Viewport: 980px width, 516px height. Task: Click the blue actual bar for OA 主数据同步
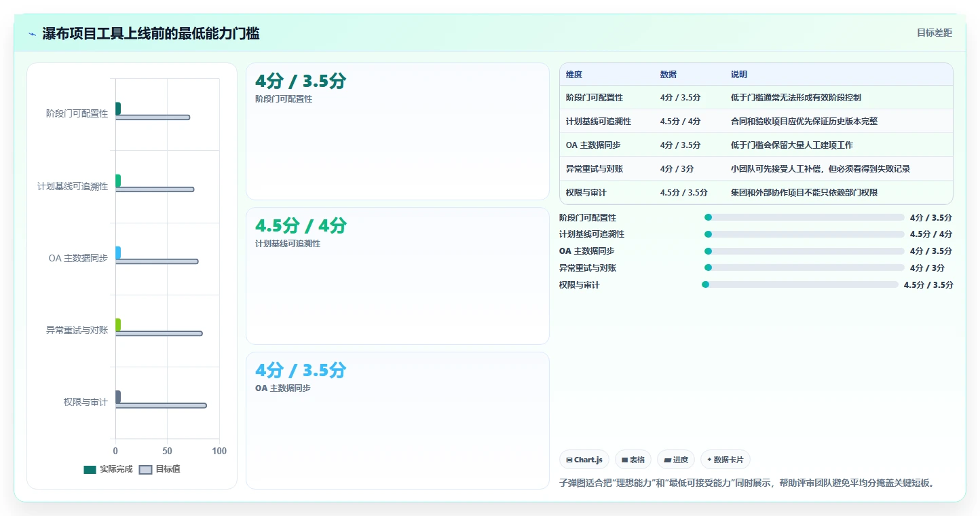(x=118, y=253)
